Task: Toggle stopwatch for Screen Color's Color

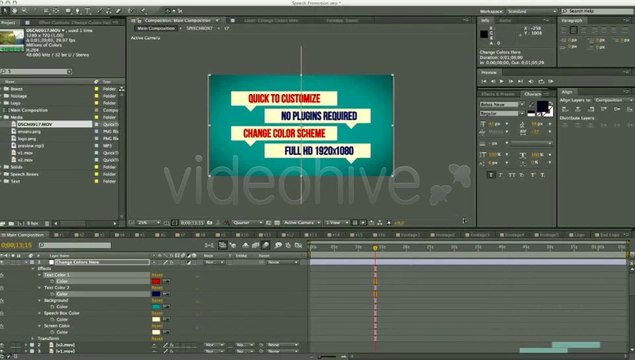Action: 52,332
